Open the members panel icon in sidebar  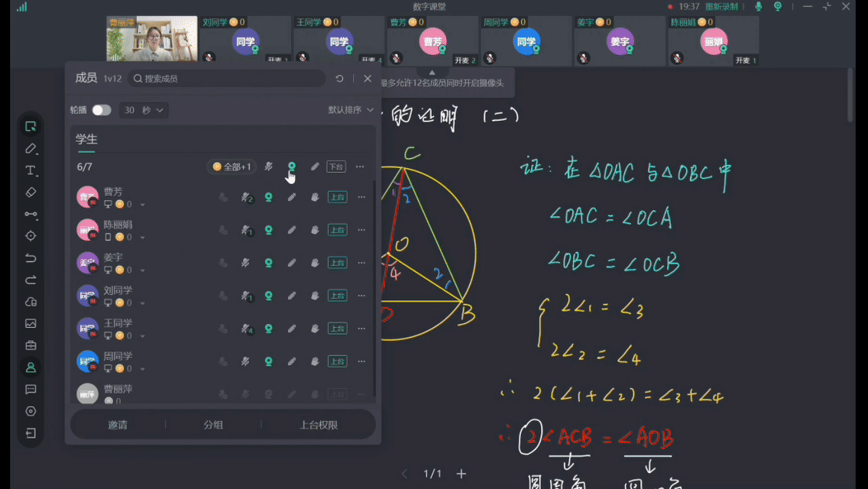pos(31,368)
